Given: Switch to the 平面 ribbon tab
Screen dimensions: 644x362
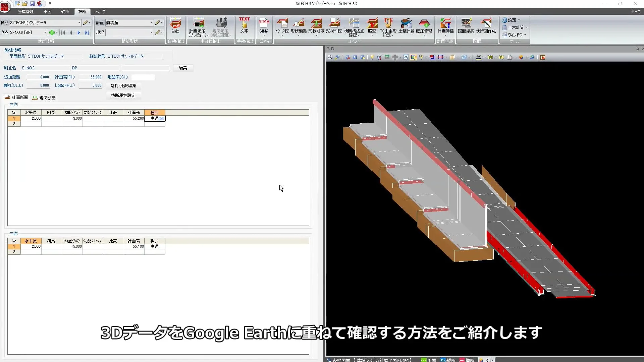Looking at the screenshot, I should pos(47,12).
